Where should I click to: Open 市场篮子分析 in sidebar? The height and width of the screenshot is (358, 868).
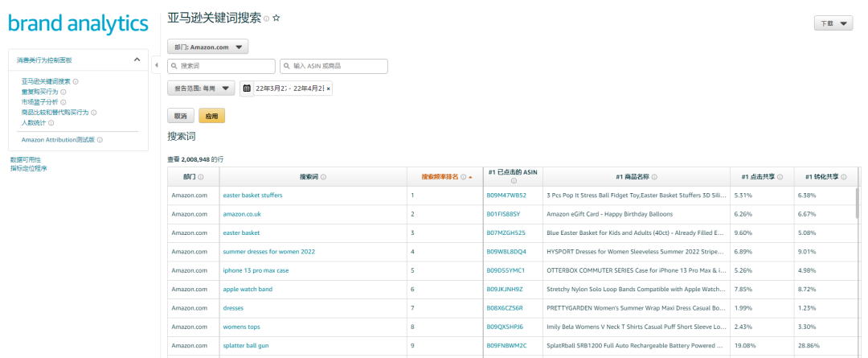40,102
